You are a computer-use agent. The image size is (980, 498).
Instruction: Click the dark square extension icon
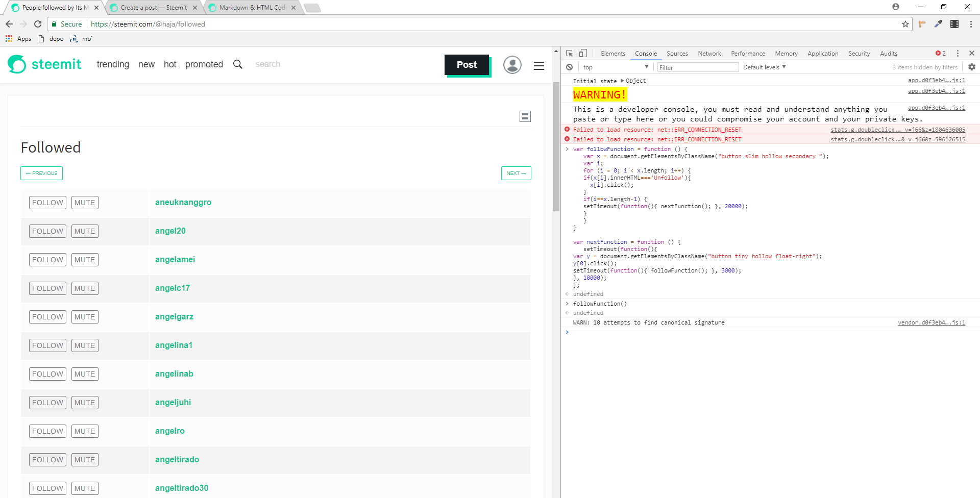(x=954, y=24)
